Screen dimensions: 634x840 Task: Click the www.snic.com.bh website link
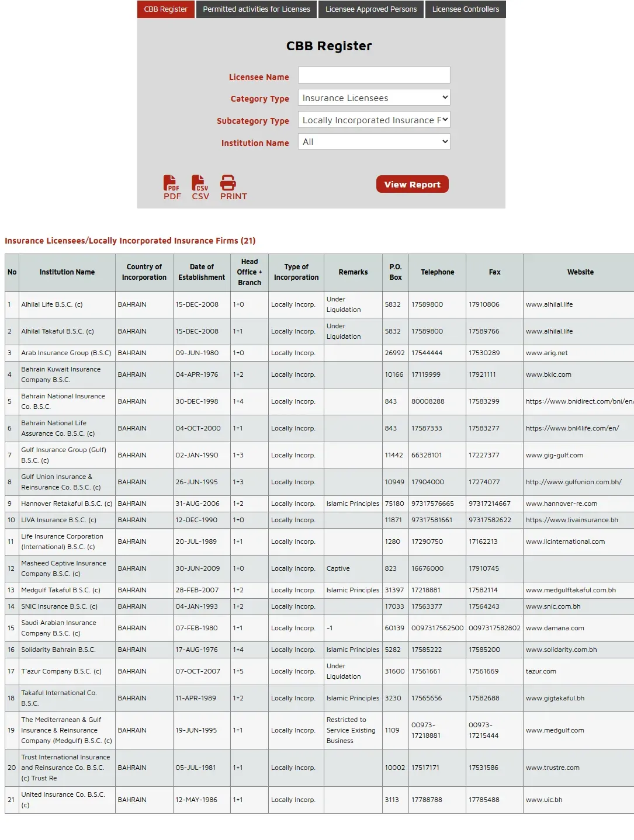point(553,606)
